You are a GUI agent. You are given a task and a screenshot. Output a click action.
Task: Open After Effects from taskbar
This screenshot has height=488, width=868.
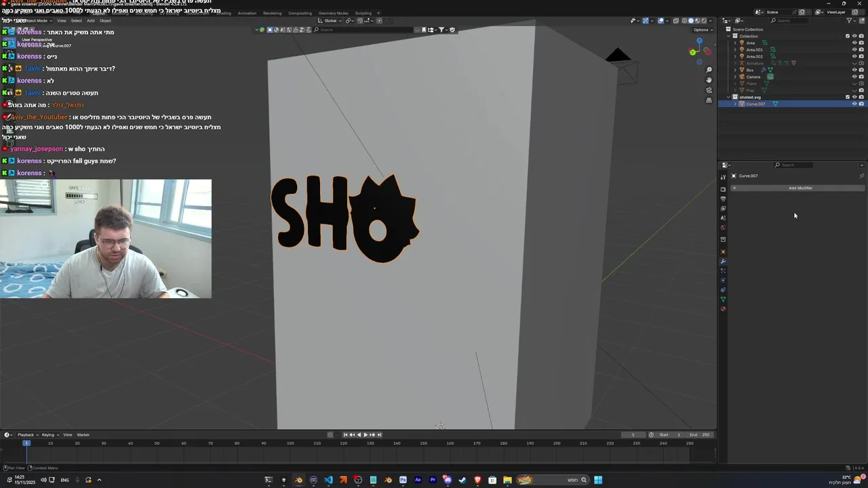(418, 481)
